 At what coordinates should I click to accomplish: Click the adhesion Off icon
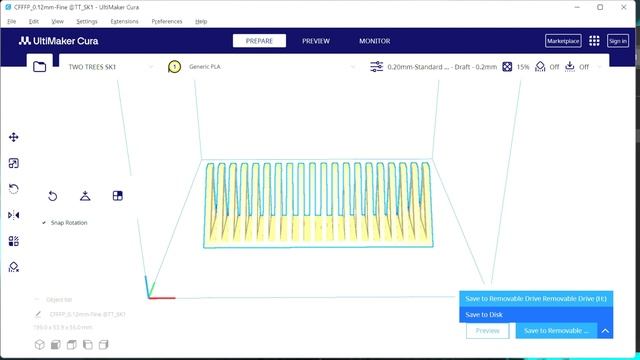(570, 67)
